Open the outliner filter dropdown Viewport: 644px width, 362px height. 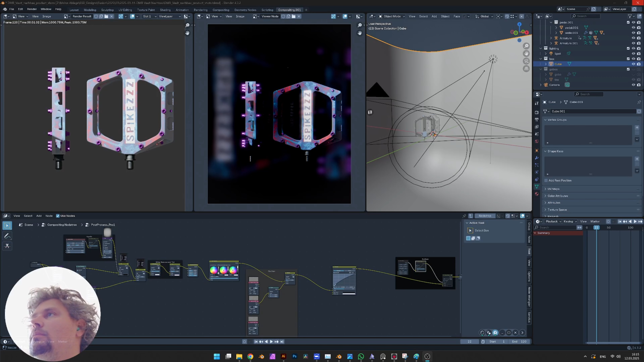pyautogui.click(x=631, y=16)
